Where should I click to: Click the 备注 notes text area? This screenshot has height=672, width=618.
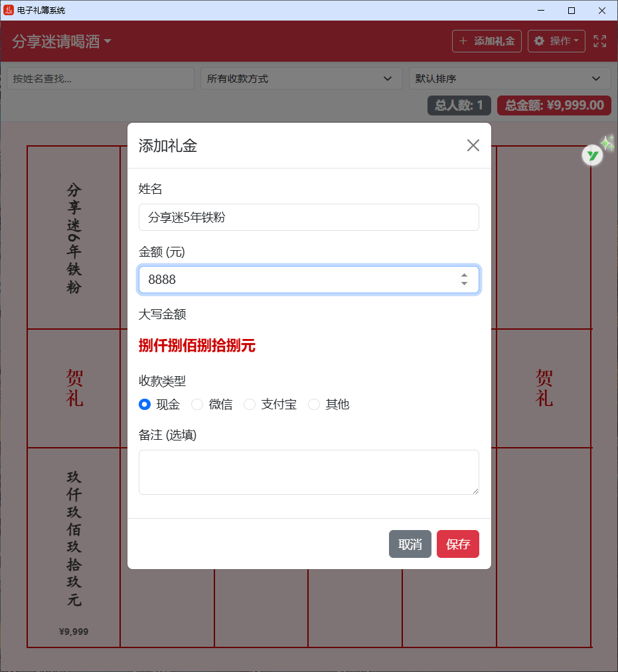coord(309,472)
